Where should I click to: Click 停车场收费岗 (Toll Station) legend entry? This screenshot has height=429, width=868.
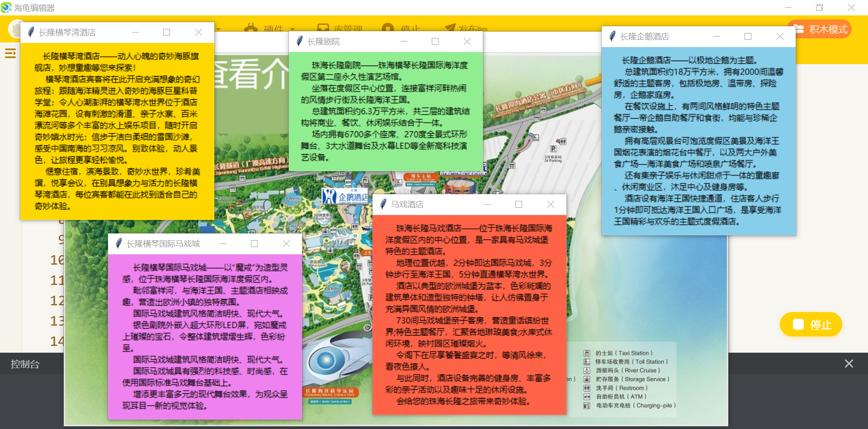click(625, 362)
